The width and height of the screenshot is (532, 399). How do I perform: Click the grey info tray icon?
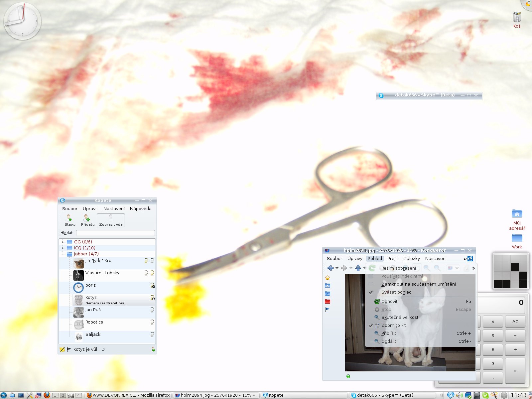504,395
